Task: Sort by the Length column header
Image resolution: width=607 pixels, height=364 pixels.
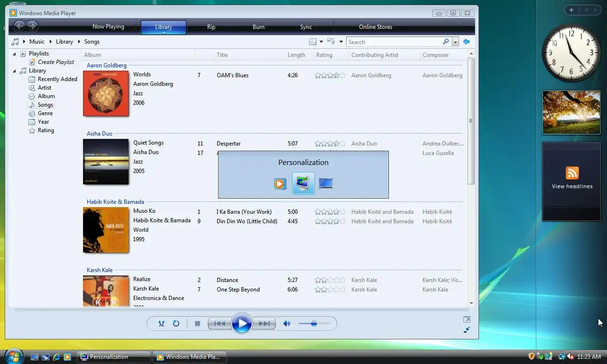Action: [299, 55]
